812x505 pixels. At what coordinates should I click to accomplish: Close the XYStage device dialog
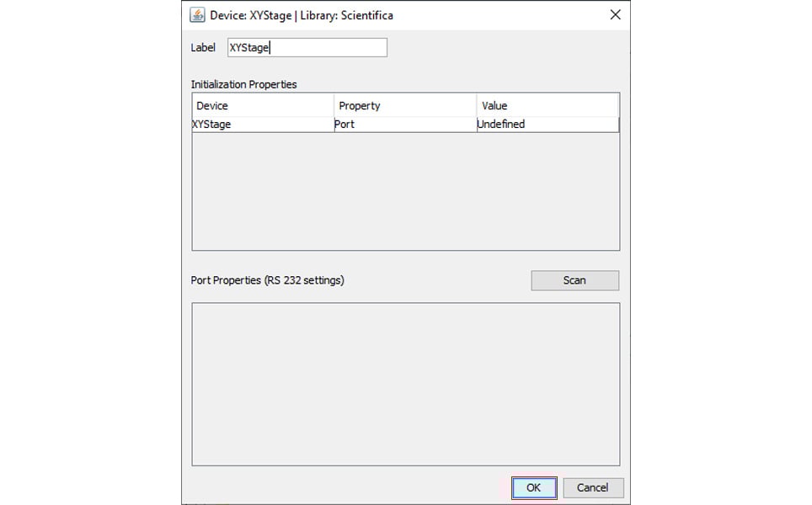[615, 15]
